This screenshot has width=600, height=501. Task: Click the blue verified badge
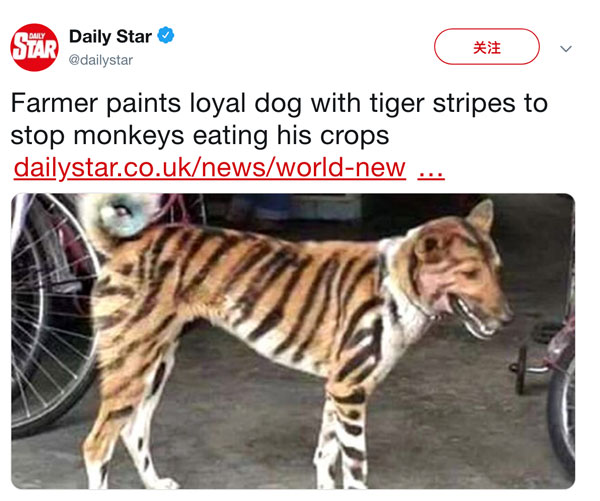166,35
